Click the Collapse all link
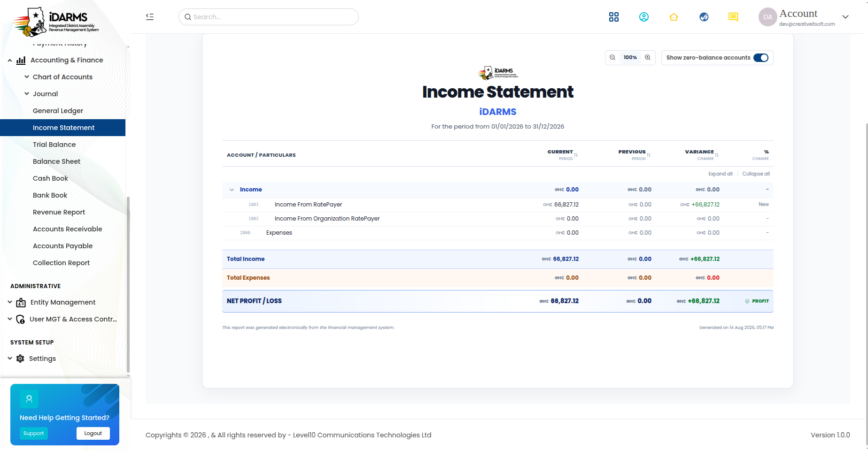 (756, 174)
